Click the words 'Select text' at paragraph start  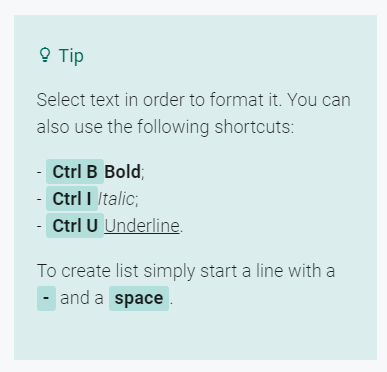point(78,100)
